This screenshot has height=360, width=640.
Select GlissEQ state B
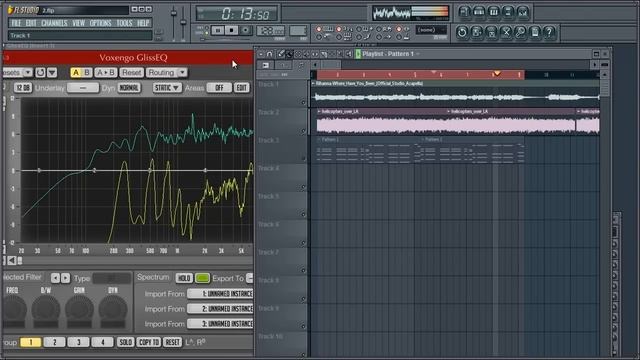pos(87,72)
